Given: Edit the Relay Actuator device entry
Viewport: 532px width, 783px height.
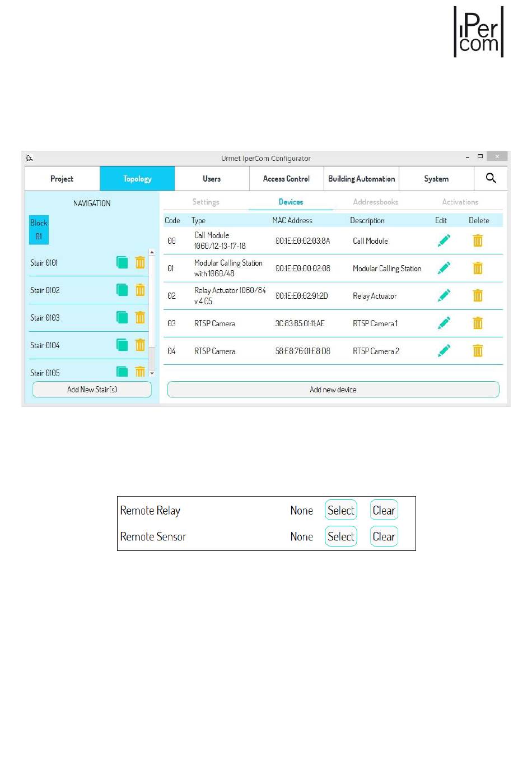Looking at the screenshot, I should (444, 295).
